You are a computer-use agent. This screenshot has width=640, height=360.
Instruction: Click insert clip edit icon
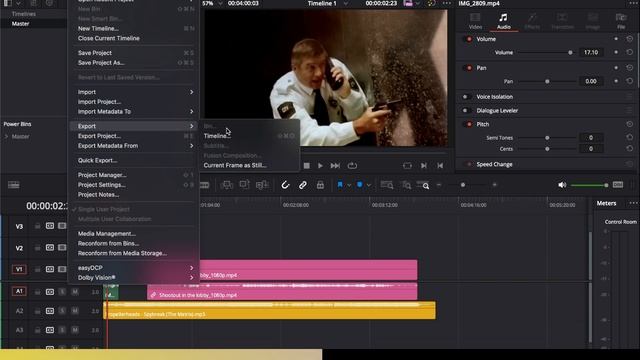click(x=227, y=185)
